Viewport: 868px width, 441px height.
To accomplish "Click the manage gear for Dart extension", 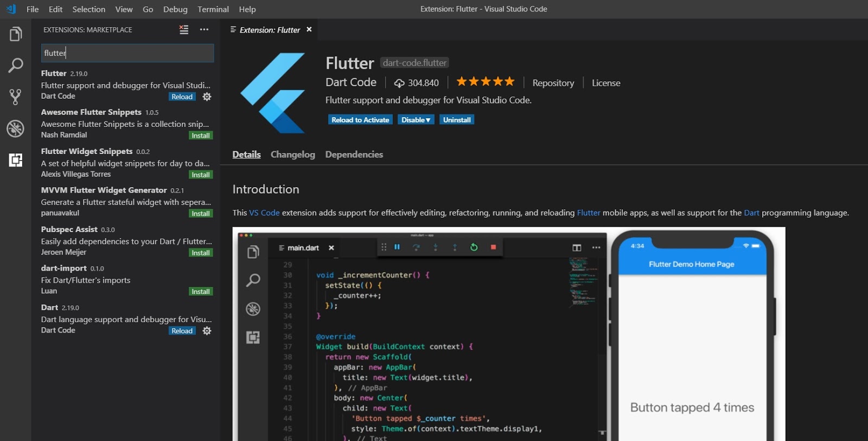I will point(207,331).
